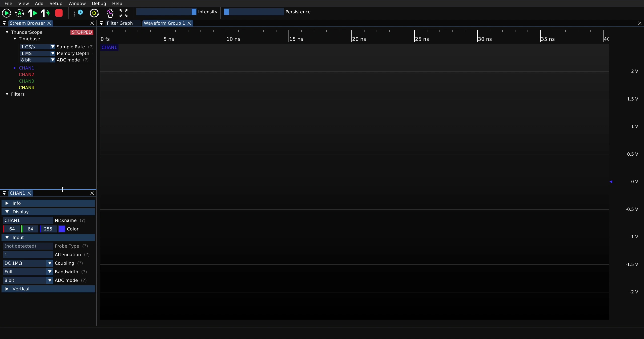Open the history clock icon
The image size is (644, 339).
pyautogui.click(x=78, y=13)
